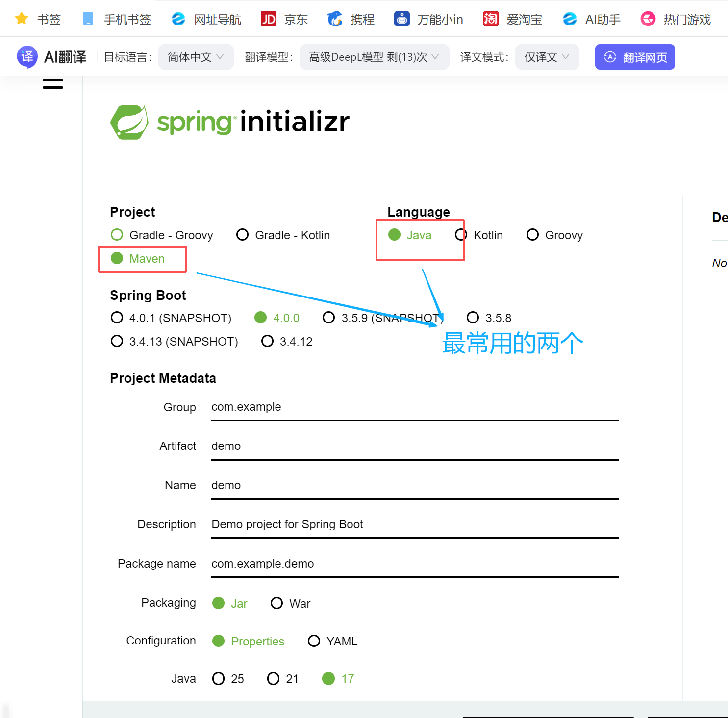
Task: Click the AI翻译 logo icon
Action: point(27,57)
